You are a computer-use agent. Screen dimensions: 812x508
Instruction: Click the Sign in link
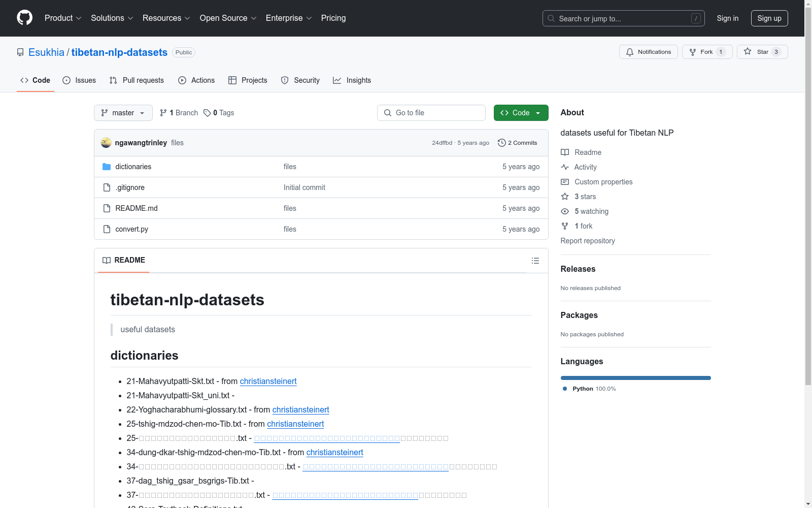(728, 18)
